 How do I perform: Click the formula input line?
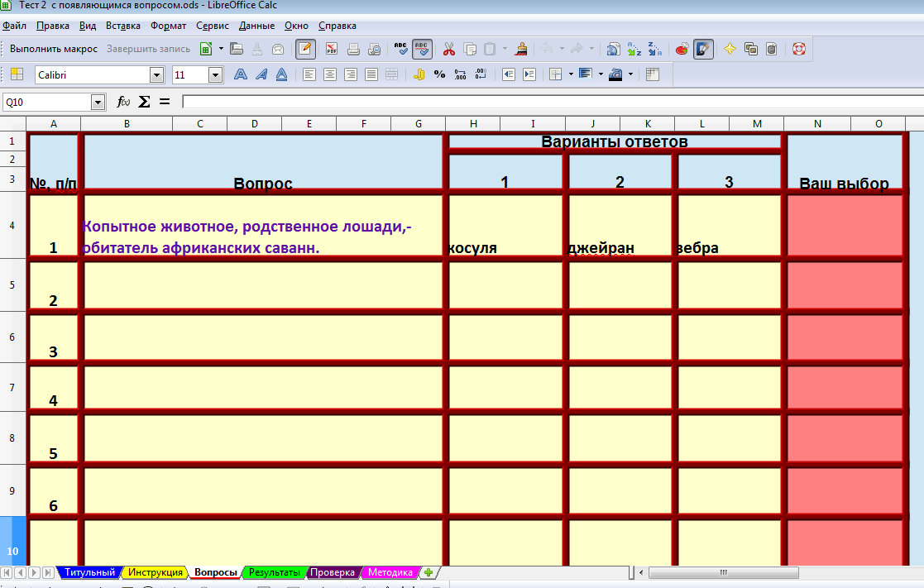(546, 102)
